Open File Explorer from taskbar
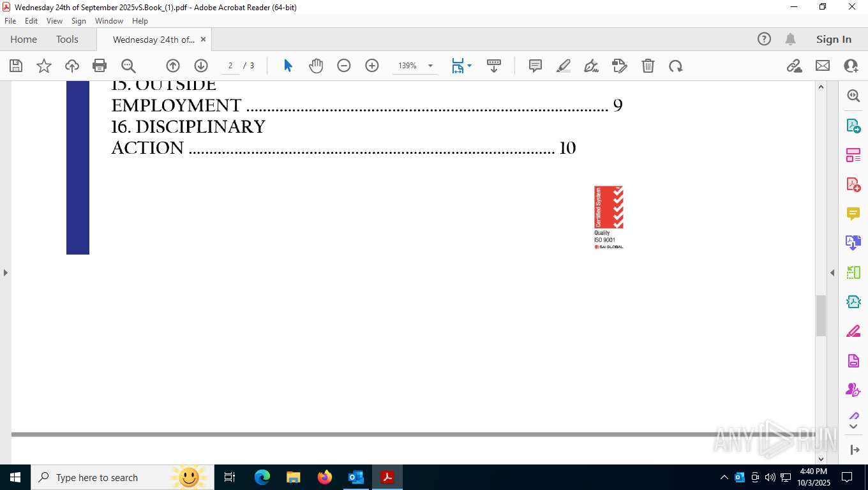Screen dimensions: 868x490 coord(294,477)
